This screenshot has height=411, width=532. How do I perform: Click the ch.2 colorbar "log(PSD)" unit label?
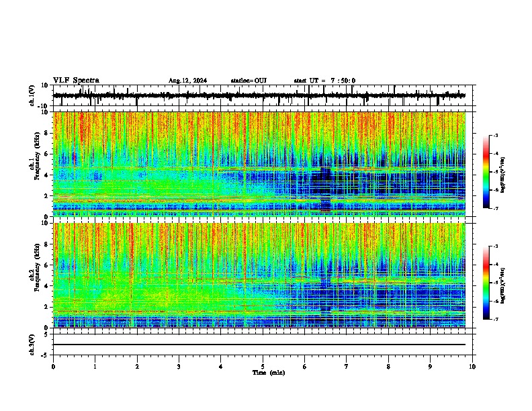pyautogui.click(x=502, y=285)
